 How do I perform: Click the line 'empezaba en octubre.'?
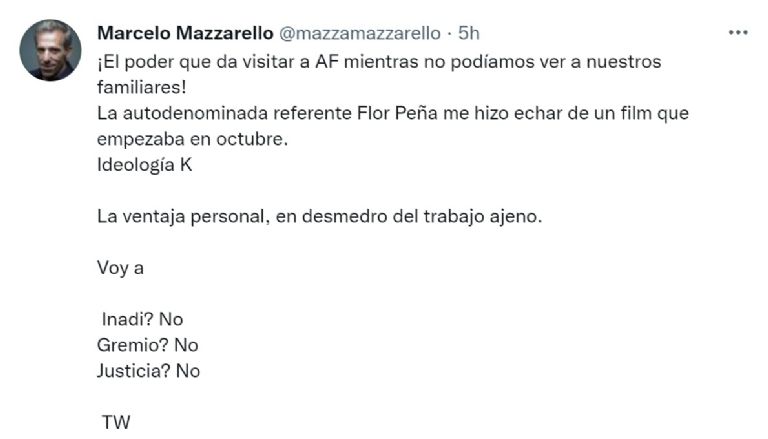click(x=192, y=139)
